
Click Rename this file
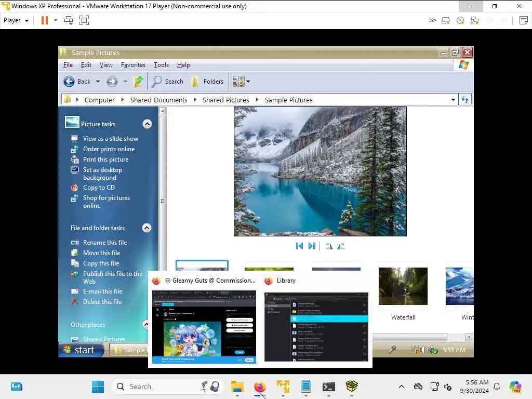tap(105, 243)
